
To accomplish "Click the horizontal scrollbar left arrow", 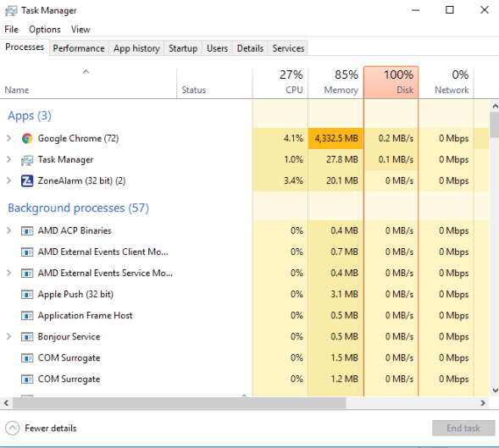I will pos(6,403).
